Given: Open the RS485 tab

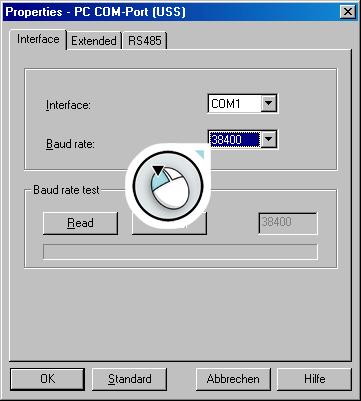Looking at the screenshot, I should [145, 41].
